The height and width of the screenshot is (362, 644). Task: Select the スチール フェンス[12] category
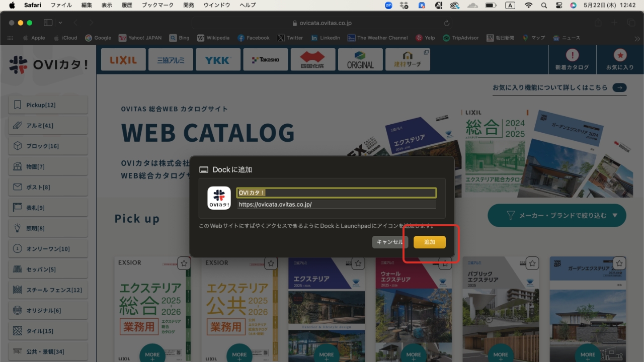48,290
